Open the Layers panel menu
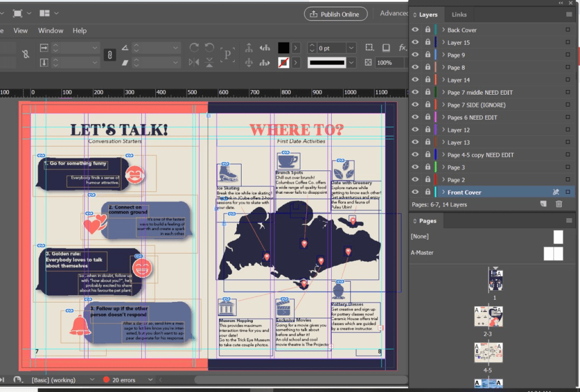 click(x=569, y=15)
